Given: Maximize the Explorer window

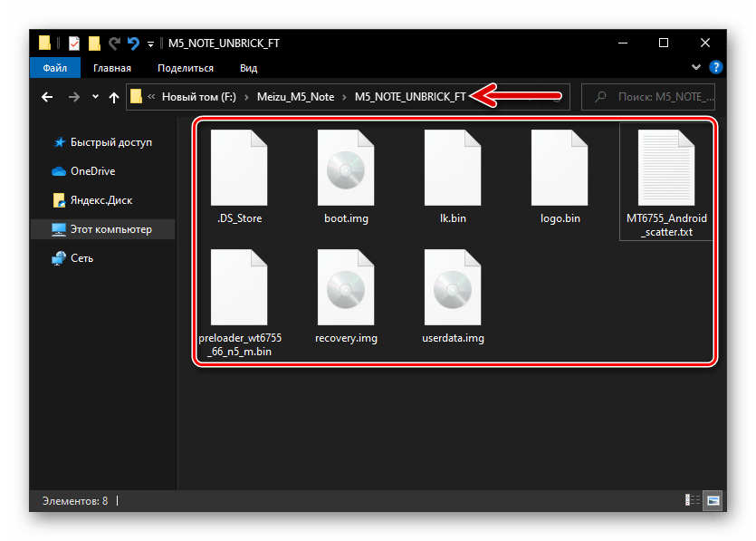Looking at the screenshot, I should (664, 43).
